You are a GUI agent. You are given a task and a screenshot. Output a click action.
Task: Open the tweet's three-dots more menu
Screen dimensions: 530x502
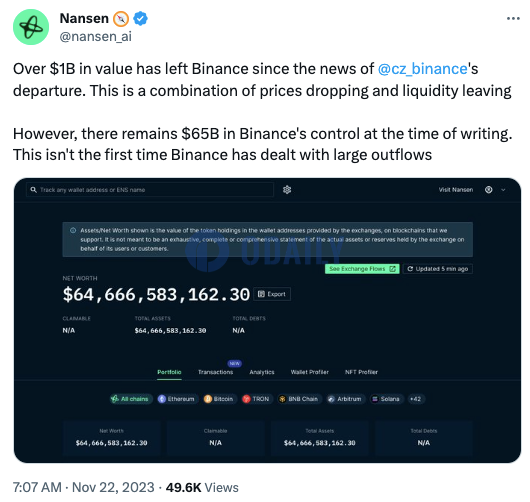point(513,19)
